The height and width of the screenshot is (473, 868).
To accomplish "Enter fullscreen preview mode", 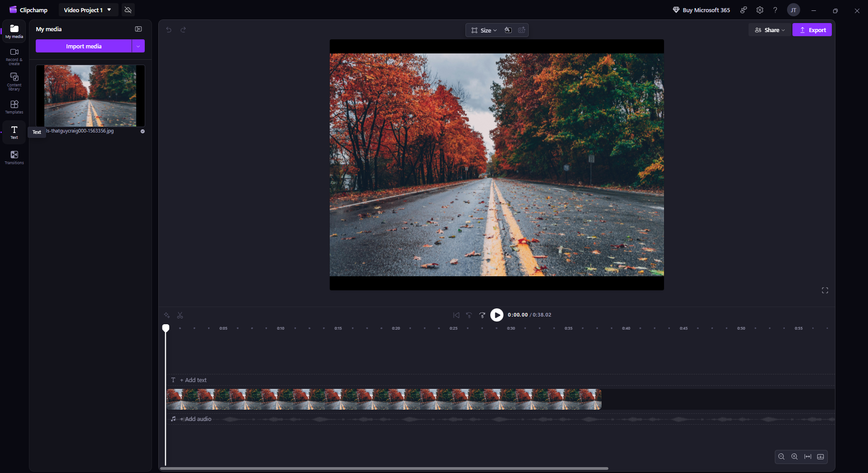I will pyautogui.click(x=825, y=290).
